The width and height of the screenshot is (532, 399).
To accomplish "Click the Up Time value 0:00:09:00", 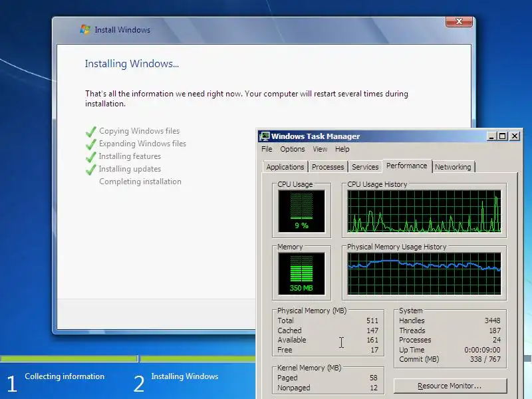I will [482, 350].
